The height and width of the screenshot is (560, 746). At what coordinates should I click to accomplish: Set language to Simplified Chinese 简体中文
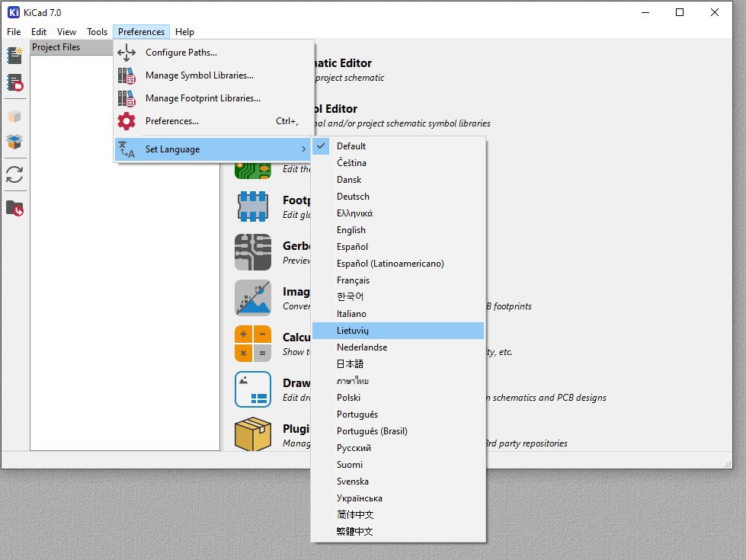[x=399, y=515]
